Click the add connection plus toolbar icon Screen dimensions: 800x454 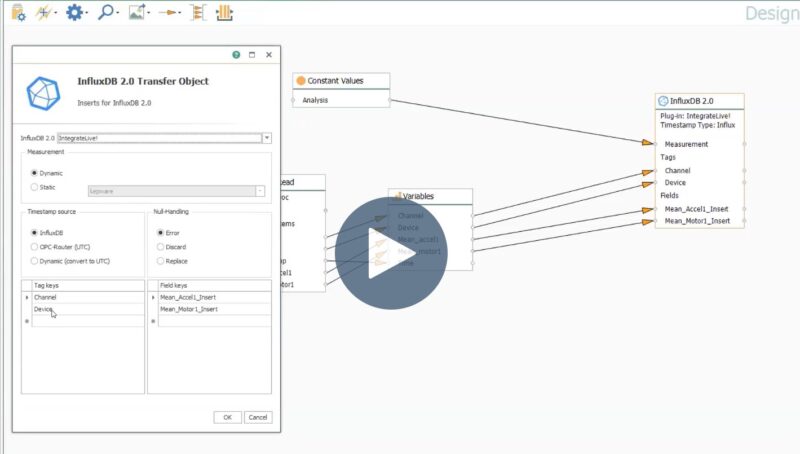click(44, 12)
